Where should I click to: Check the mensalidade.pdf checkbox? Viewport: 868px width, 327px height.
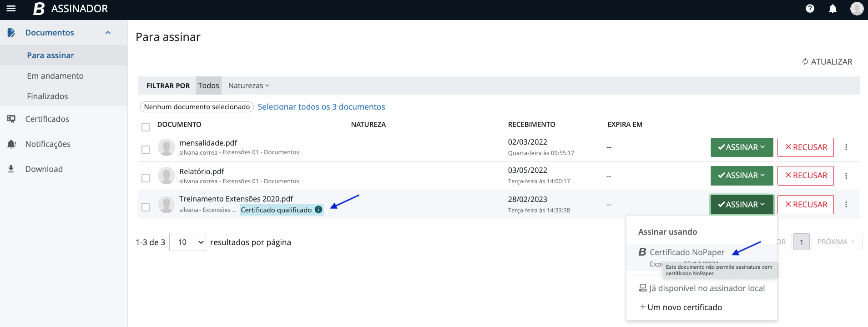click(146, 150)
